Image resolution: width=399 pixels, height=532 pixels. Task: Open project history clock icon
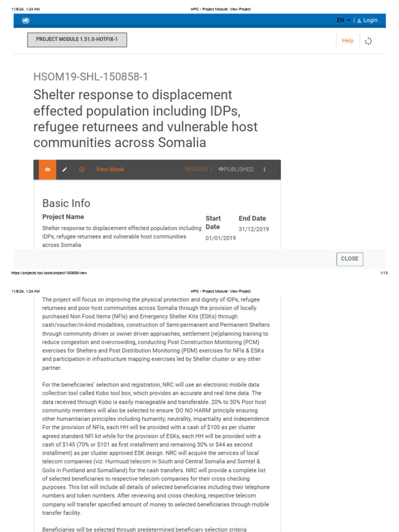(82, 169)
